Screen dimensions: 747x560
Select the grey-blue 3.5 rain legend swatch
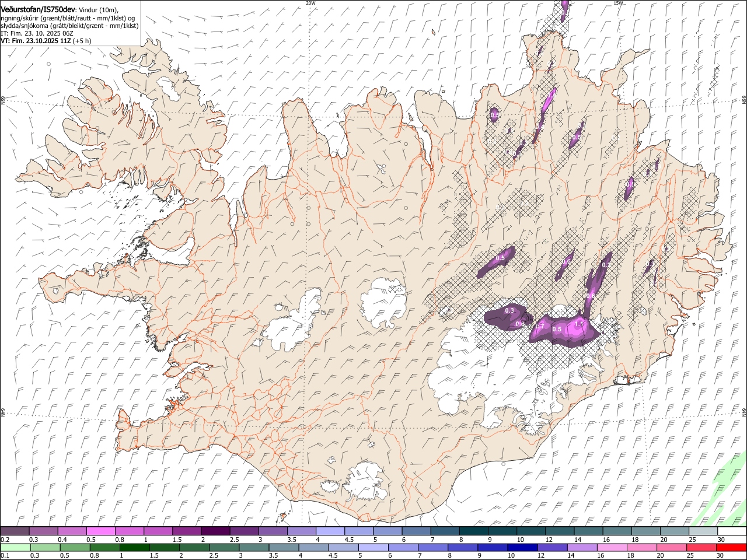[x=283, y=547]
